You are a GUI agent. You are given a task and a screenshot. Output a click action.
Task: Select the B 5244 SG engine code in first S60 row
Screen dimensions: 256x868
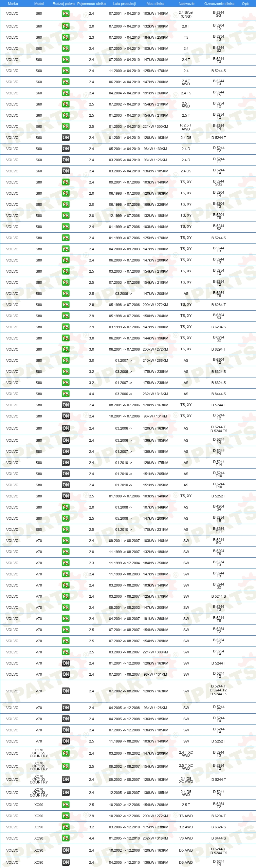pos(219,14)
